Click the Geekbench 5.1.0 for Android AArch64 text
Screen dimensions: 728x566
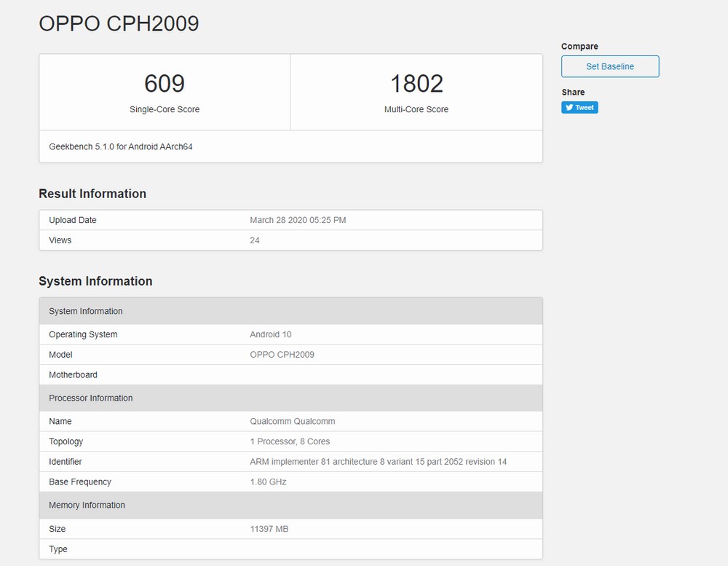121,146
